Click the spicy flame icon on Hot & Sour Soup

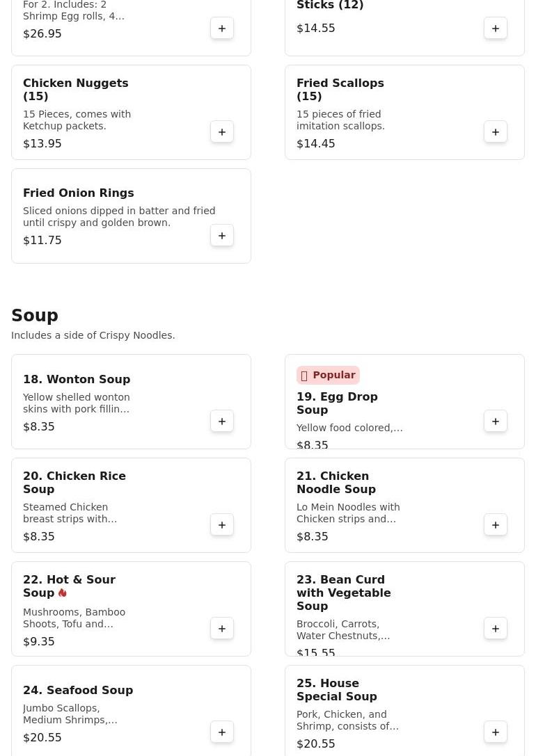(63, 593)
